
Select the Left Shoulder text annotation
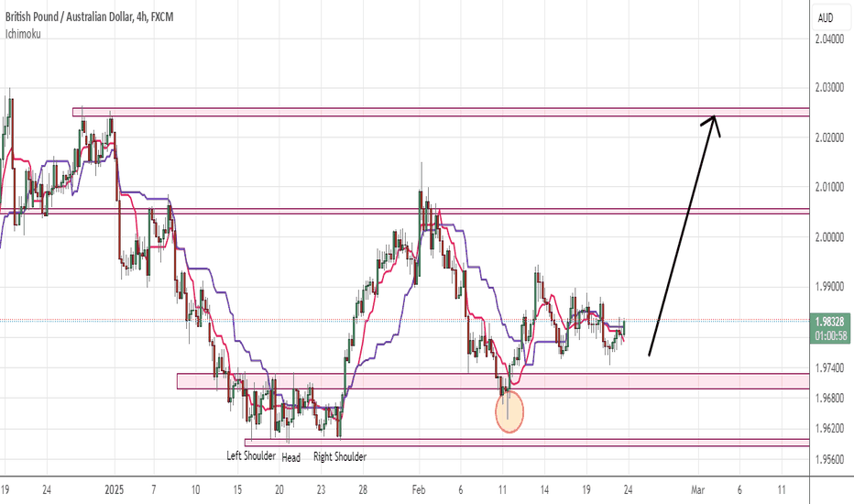[251, 455]
